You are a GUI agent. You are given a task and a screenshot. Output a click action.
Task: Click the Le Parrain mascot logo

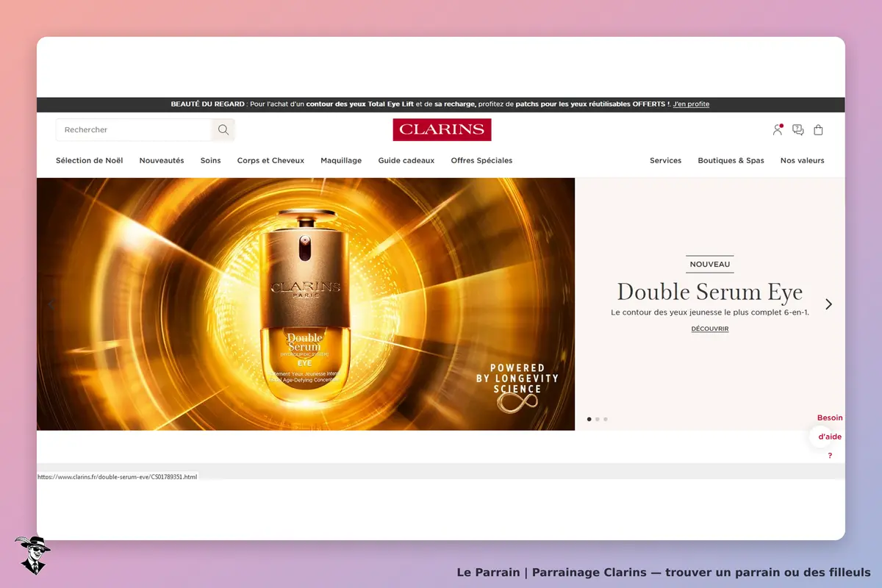click(x=32, y=555)
